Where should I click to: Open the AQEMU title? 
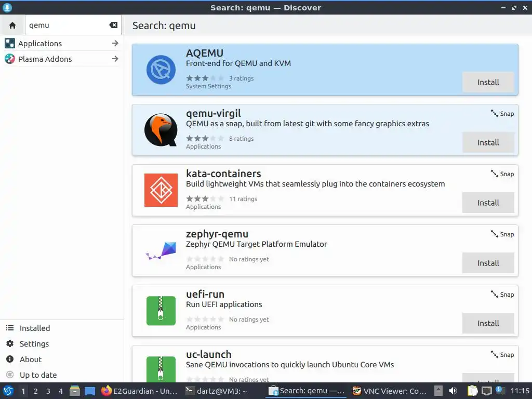point(205,54)
